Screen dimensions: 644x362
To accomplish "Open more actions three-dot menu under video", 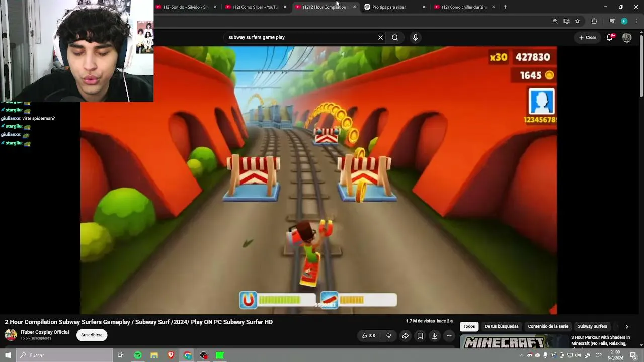I will point(449,336).
